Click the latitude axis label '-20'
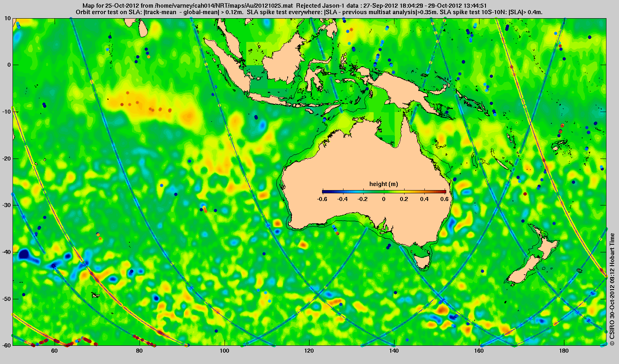619x364 pixels. pos(6,159)
